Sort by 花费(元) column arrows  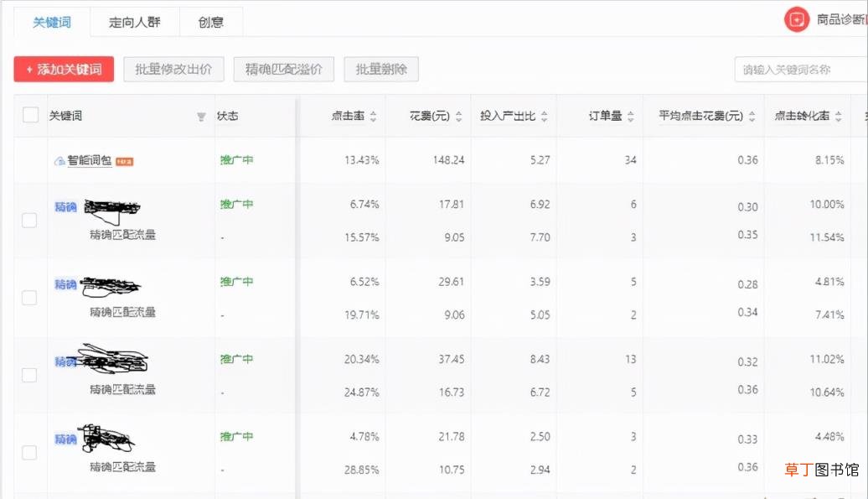pyautogui.click(x=459, y=117)
